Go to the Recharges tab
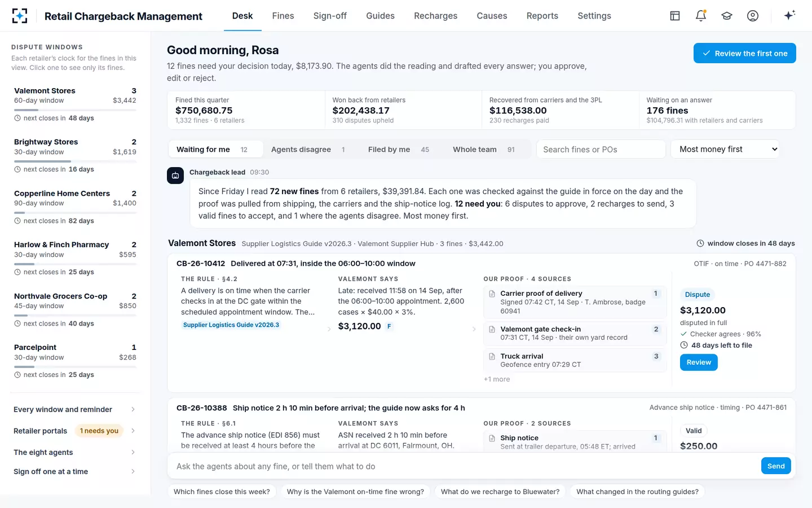This screenshot has width=812, height=508. [x=436, y=16]
